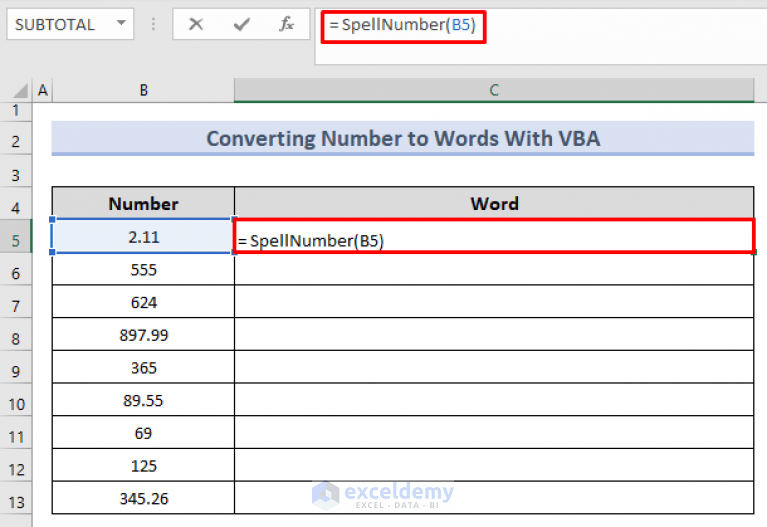Click the formula bar options dots handle

coord(153,24)
